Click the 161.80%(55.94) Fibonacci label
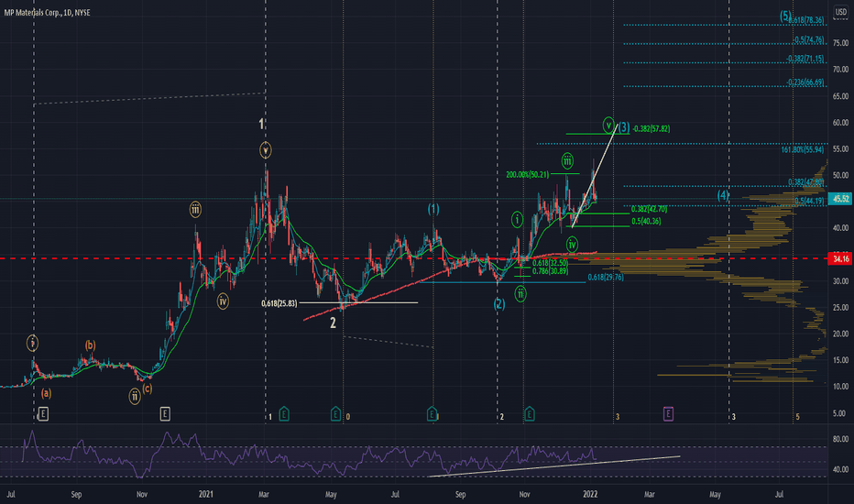The height and width of the screenshot is (504, 854). tap(803, 149)
